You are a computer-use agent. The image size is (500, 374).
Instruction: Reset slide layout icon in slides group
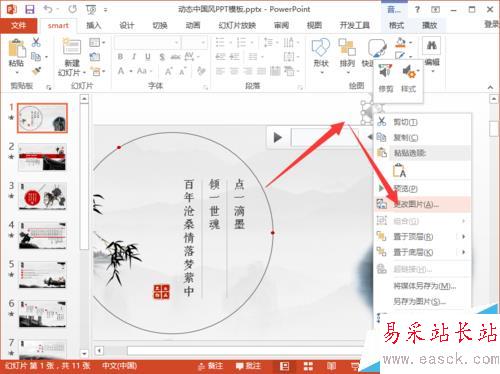coord(95,57)
